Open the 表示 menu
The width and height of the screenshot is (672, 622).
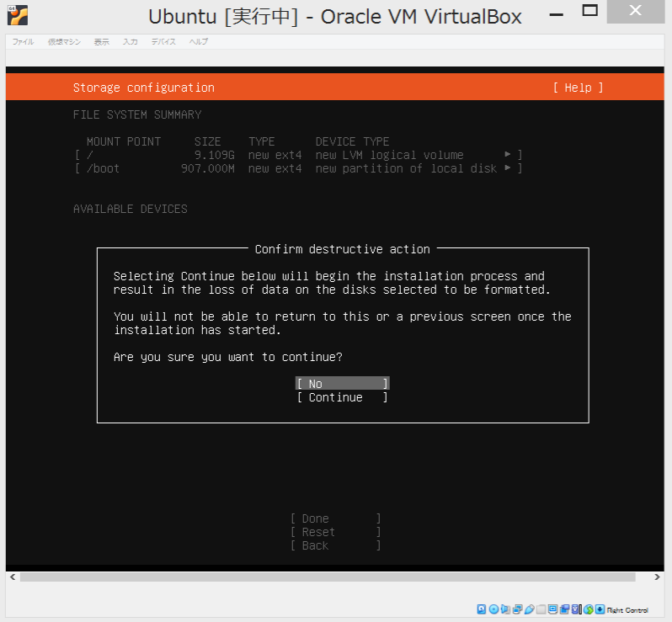pyautogui.click(x=102, y=41)
